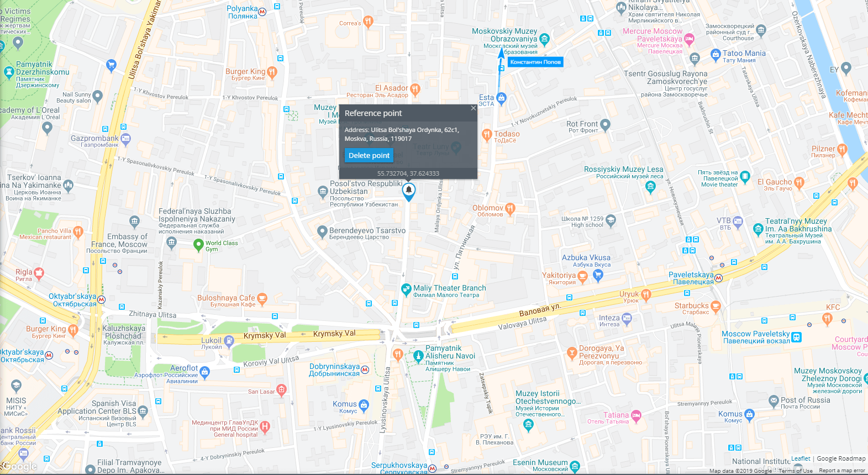This screenshot has height=475, width=868.
Task: Open the Terms of Use link
Action: pos(796,471)
